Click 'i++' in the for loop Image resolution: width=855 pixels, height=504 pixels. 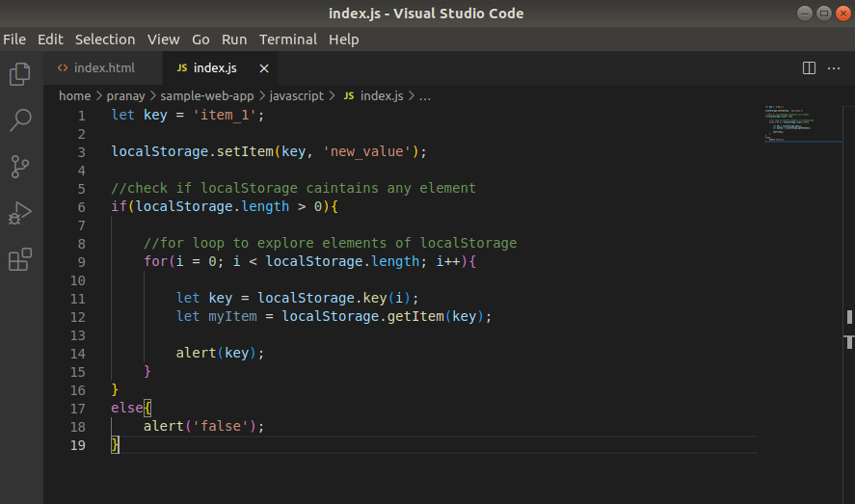(x=447, y=261)
